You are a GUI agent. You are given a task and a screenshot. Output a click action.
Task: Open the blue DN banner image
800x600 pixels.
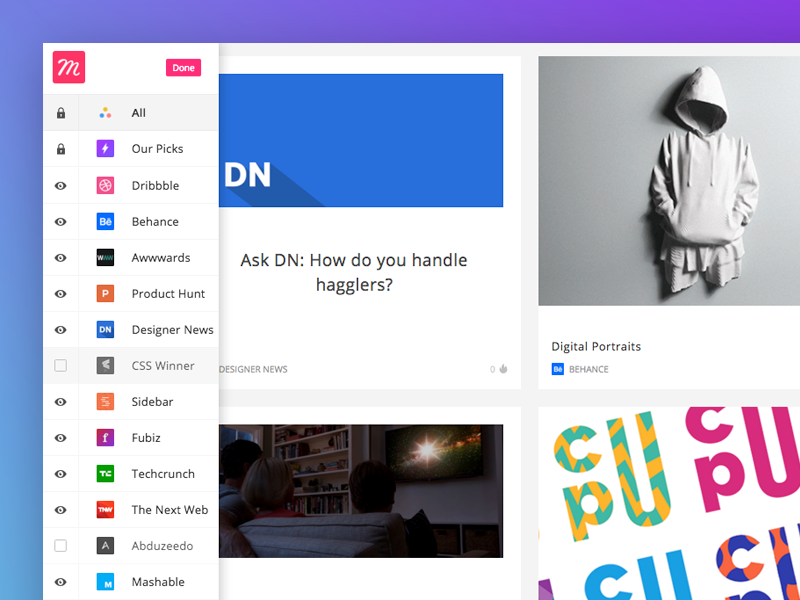point(361,140)
